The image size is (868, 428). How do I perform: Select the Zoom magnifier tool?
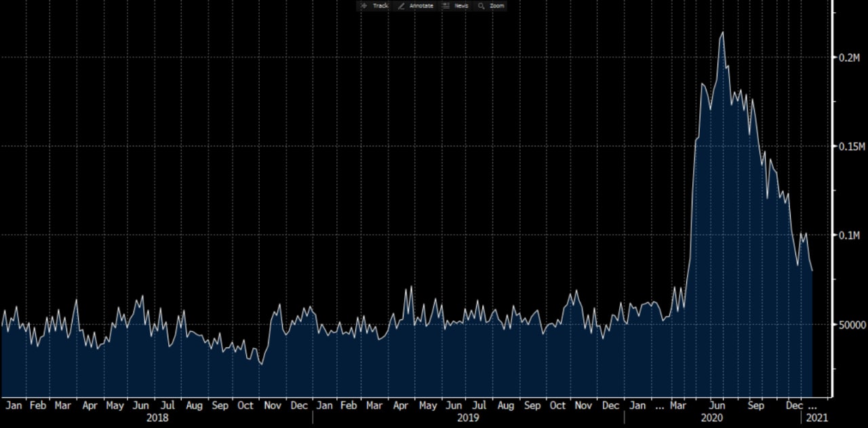492,5
